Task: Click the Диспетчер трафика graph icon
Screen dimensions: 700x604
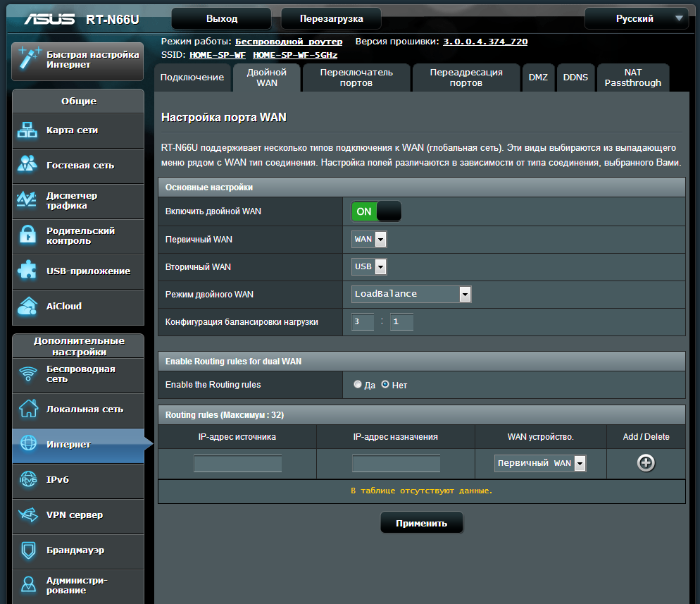Action: (x=27, y=199)
